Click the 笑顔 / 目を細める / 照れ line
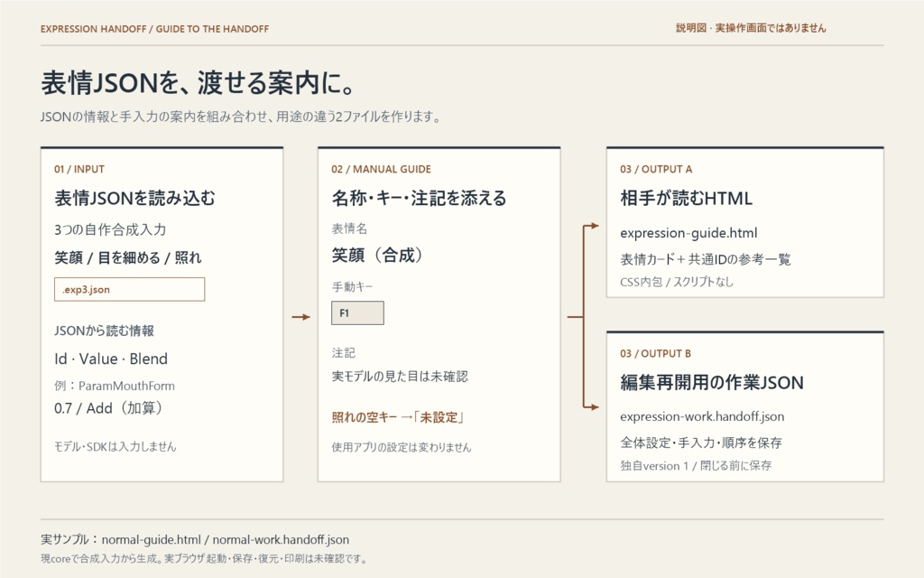The width and height of the screenshot is (924, 578). pyautogui.click(x=128, y=257)
